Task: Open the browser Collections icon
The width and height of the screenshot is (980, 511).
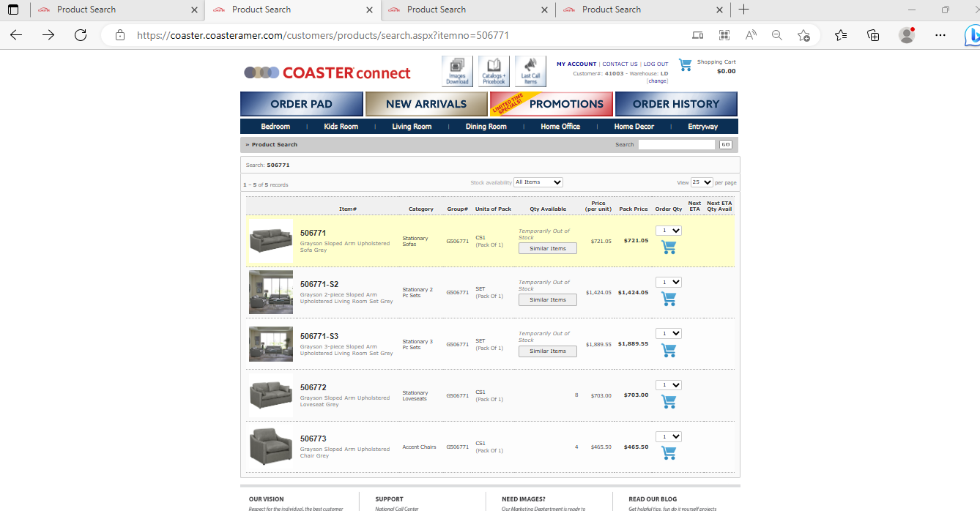Action: click(x=873, y=35)
